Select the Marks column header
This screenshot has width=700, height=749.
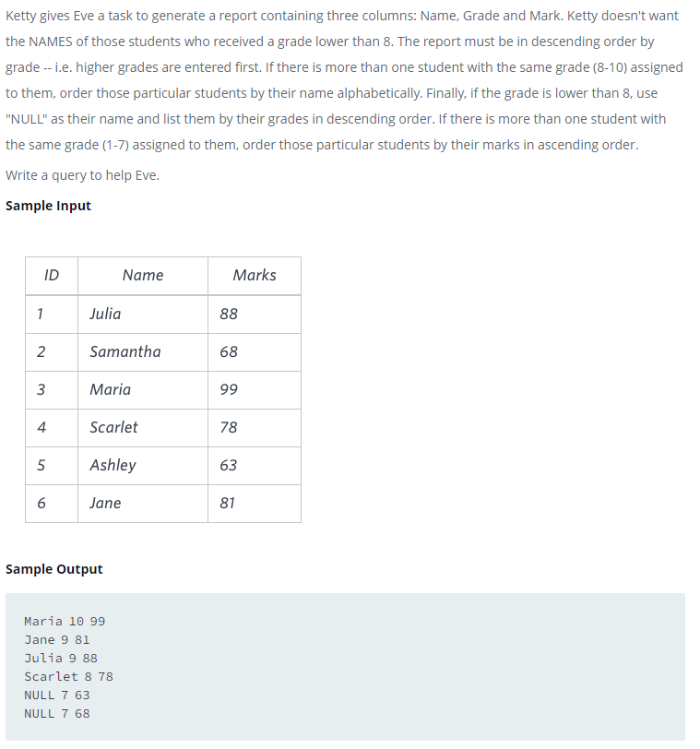pos(255,276)
